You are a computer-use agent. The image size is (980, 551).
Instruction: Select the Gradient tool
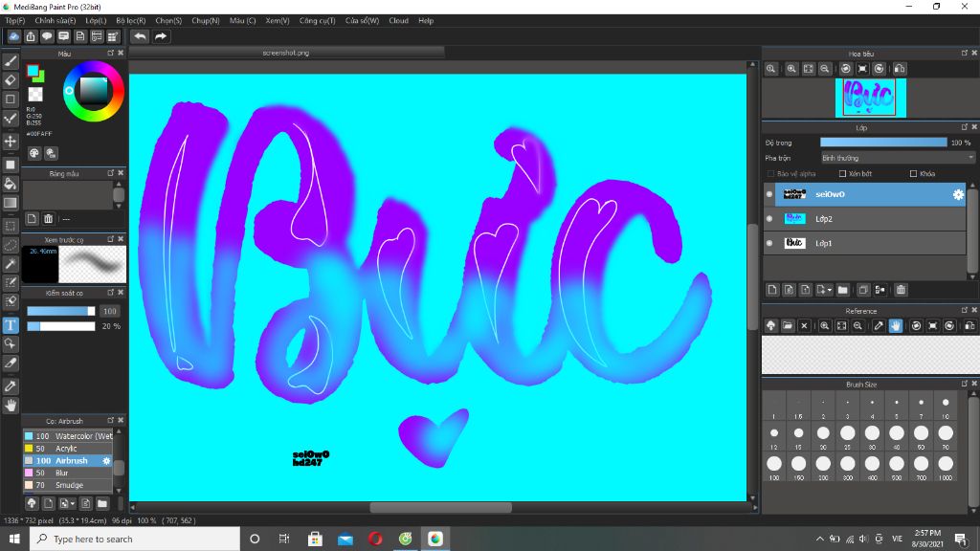pos(10,203)
